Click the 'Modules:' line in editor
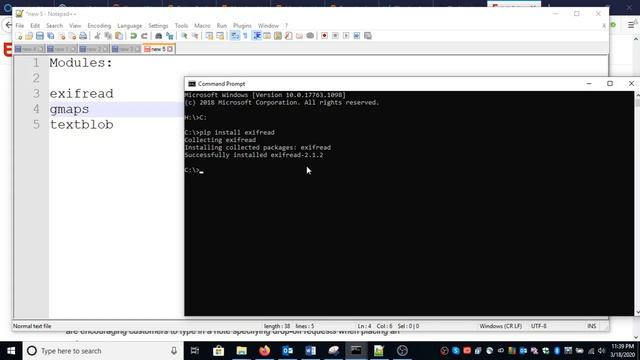Viewport: 640px width, 360px height. [x=81, y=62]
